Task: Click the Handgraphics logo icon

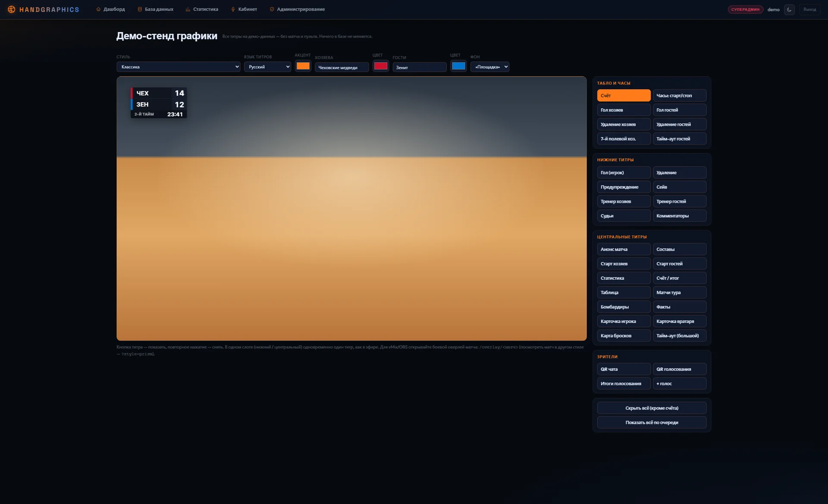Action: click(x=12, y=9)
